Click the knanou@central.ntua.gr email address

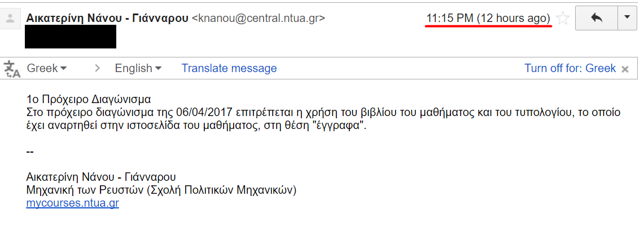[259, 19]
